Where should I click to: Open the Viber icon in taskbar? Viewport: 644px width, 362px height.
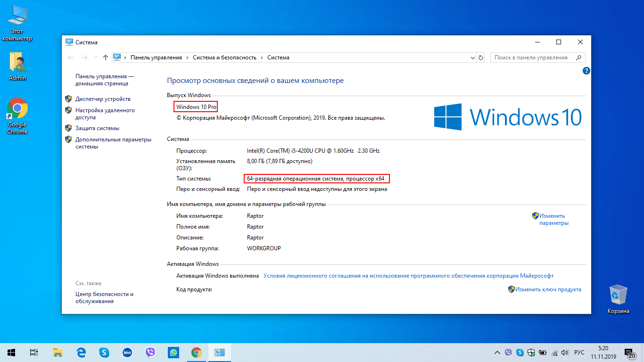coord(150,353)
